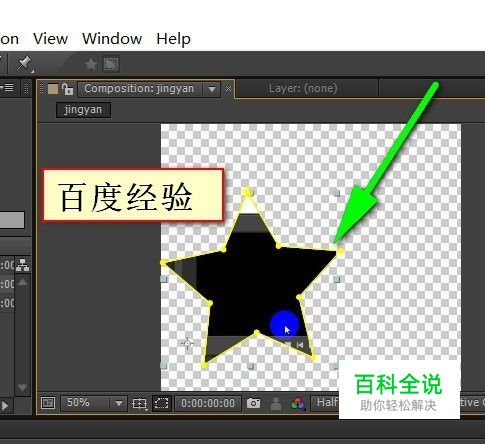Click the play arrow at bottom left
The width and height of the screenshot is (485, 444).
click(x=5, y=406)
